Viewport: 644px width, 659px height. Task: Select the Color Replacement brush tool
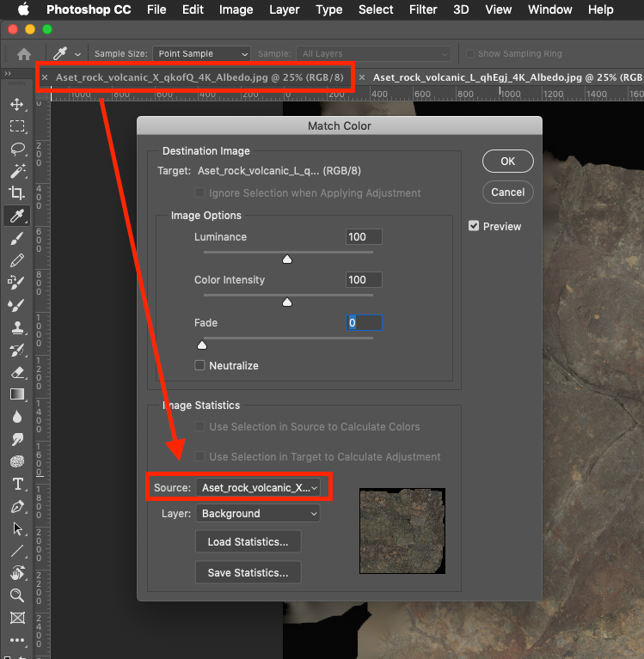[17, 283]
